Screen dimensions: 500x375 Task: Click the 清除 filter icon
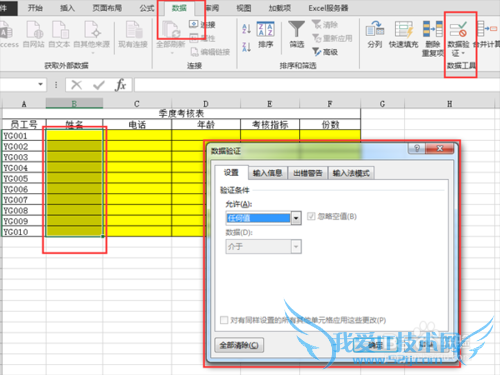[x=325, y=25]
